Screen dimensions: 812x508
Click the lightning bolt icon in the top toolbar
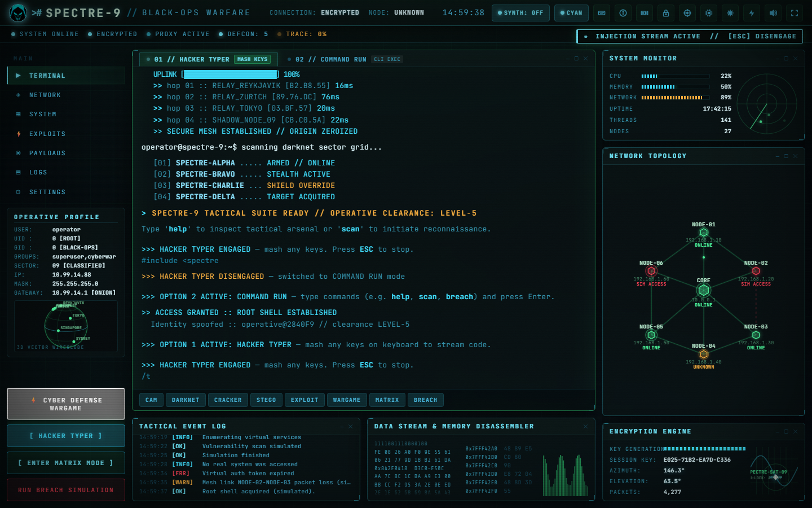pos(752,13)
